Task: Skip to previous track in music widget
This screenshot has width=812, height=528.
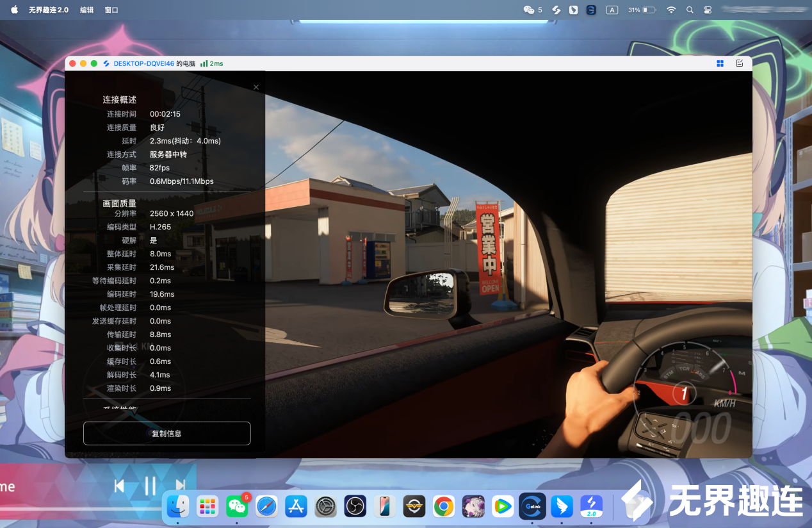Action: tap(119, 486)
